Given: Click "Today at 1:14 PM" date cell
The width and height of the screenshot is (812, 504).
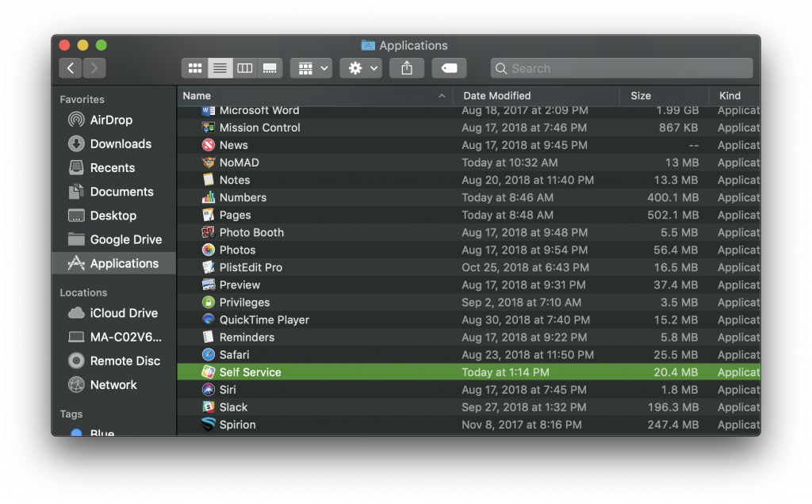Looking at the screenshot, I should point(505,372).
